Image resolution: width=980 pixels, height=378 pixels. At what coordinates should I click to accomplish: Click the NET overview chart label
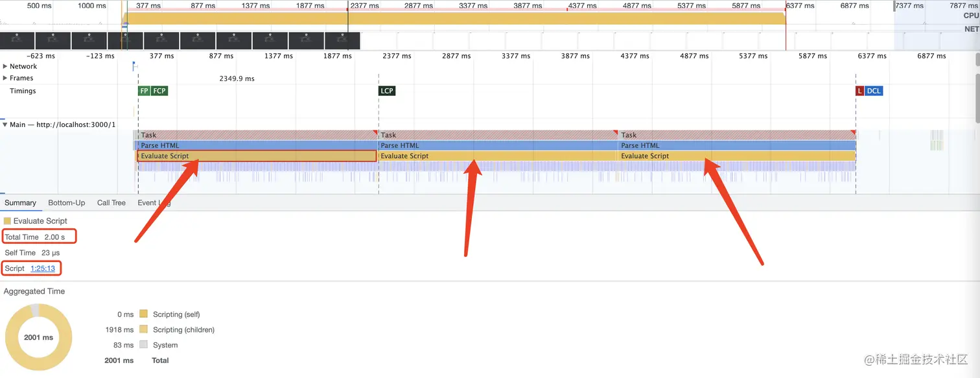[971, 29]
